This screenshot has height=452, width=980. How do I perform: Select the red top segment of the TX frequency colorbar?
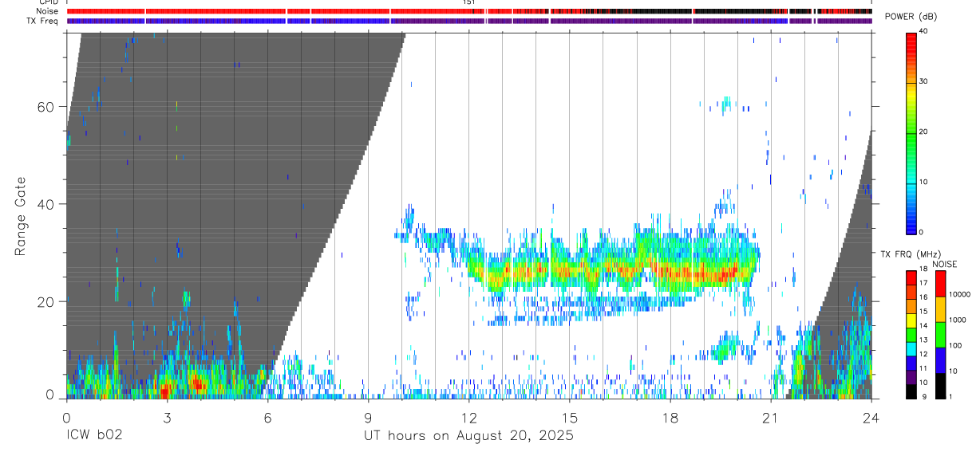click(911, 278)
